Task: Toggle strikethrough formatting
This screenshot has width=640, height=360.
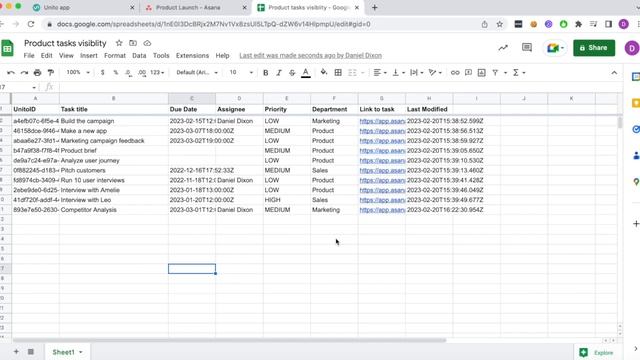Action: [292, 73]
